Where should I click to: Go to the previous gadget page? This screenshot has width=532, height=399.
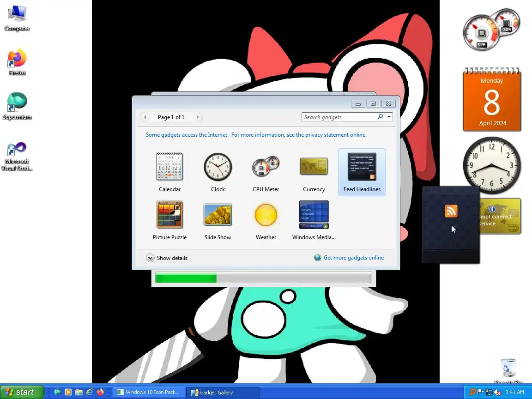tap(145, 117)
